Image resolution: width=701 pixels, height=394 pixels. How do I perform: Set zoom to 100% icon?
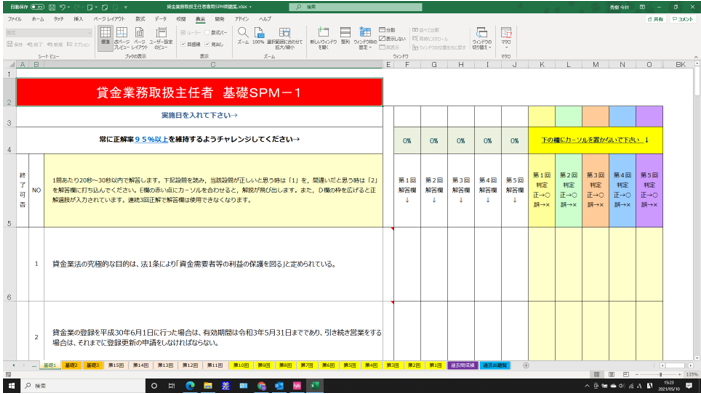coord(258,36)
